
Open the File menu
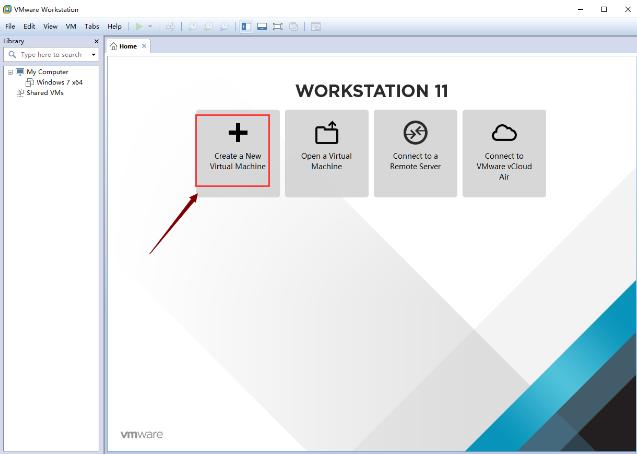(10, 26)
